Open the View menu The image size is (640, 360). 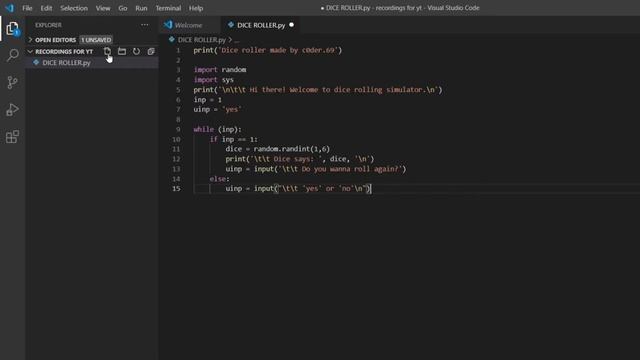(x=103, y=8)
